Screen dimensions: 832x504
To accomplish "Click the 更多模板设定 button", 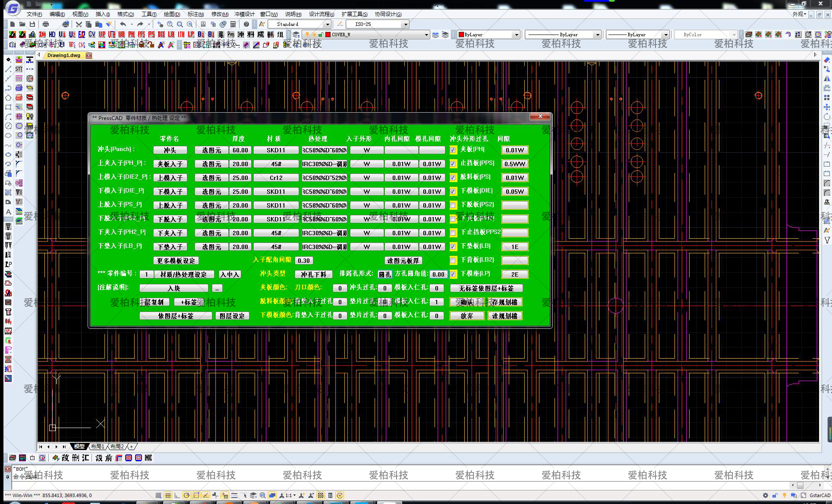I will point(176,261).
